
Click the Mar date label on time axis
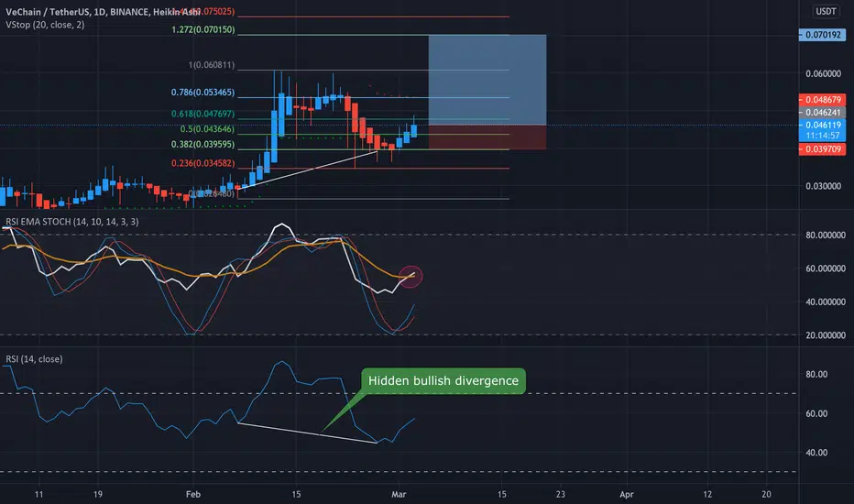(x=399, y=494)
